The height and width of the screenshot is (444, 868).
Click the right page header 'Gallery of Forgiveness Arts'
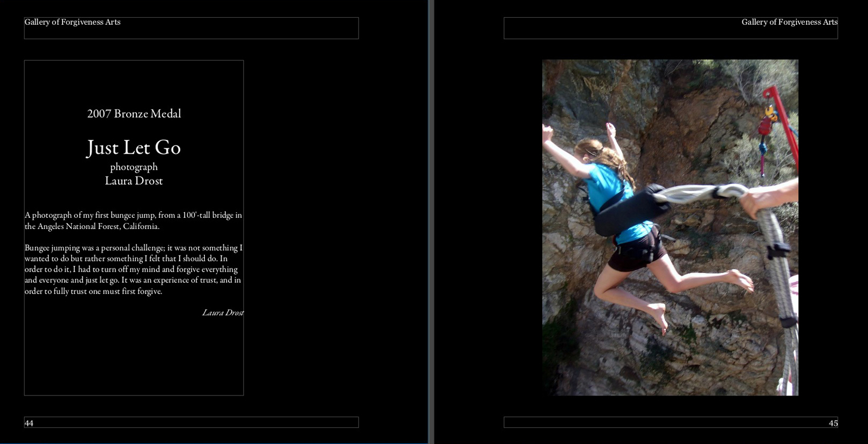click(789, 22)
